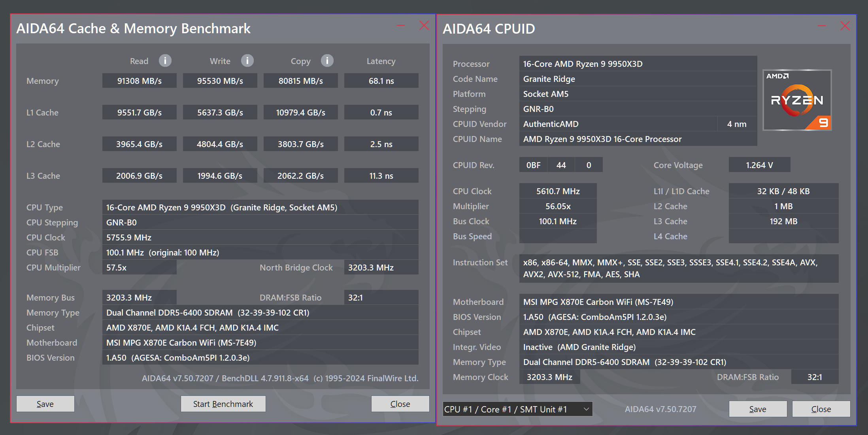Click the AMD Ryzen 9 logo badge
The image size is (868, 435).
coord(797,100)
